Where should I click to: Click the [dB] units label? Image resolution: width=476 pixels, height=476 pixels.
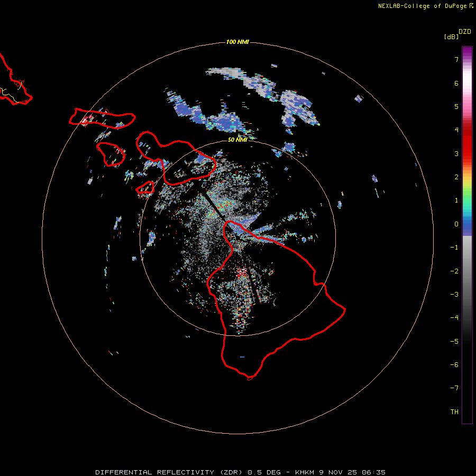451,36
